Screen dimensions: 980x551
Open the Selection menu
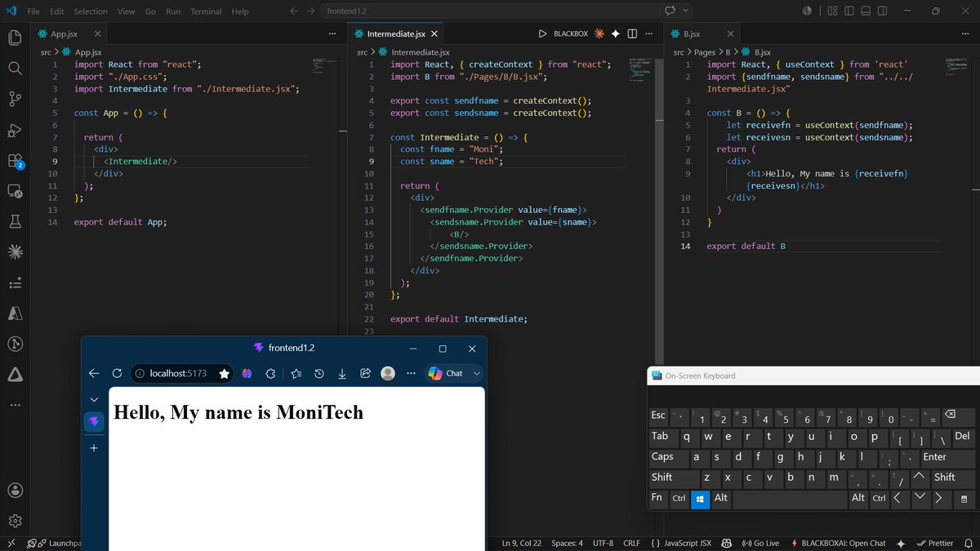(x=90, y=11)
